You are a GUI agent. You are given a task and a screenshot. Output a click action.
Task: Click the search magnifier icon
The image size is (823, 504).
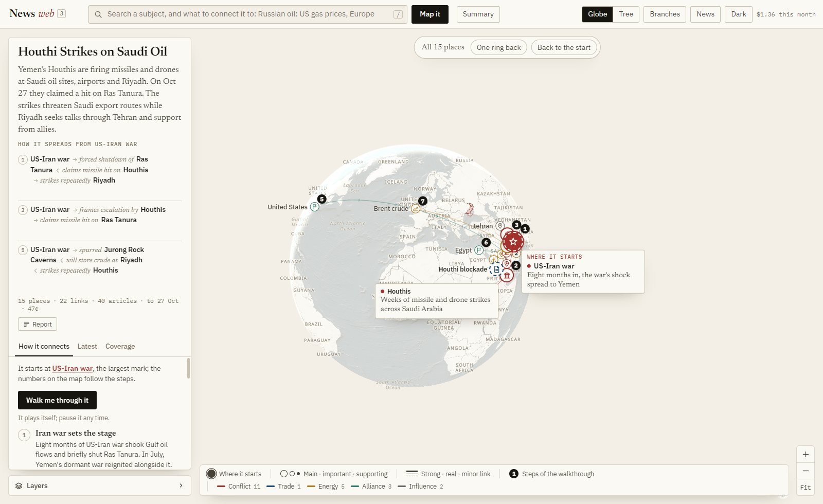click(98, 14)
